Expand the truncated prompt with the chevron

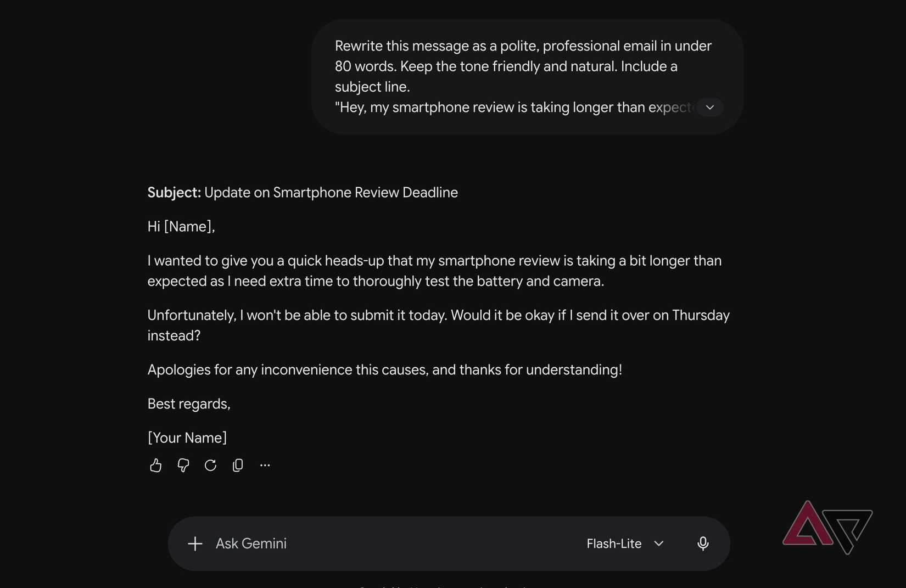click(x=710, y=107)
